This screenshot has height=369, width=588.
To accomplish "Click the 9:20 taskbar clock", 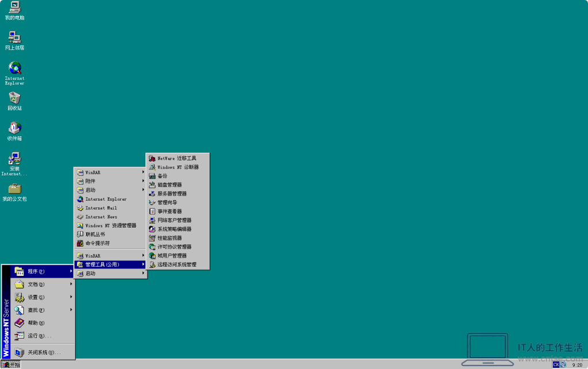I will (577, 365).
